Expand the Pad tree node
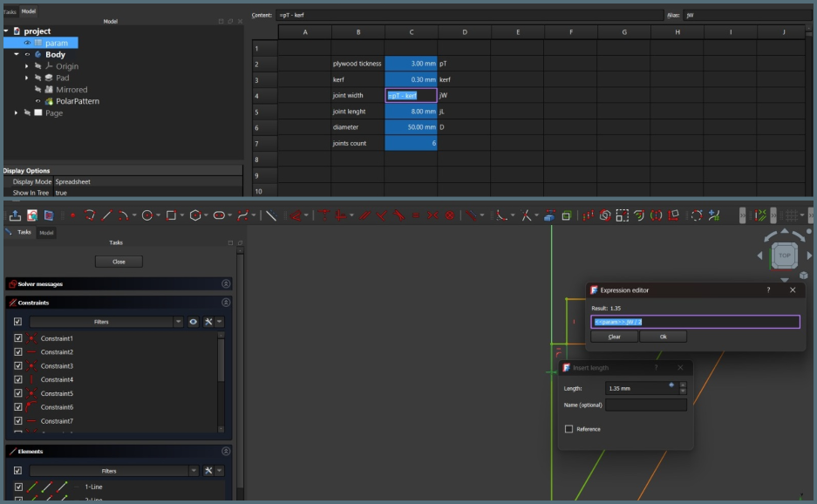 pyautogui.click(x=26, y=78)
